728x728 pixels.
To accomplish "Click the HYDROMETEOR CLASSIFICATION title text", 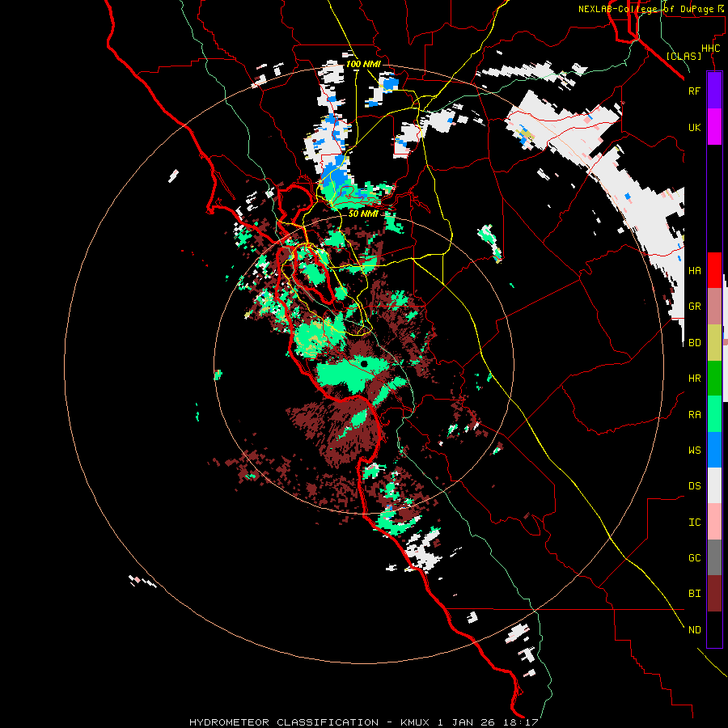I will pos(284,722).
